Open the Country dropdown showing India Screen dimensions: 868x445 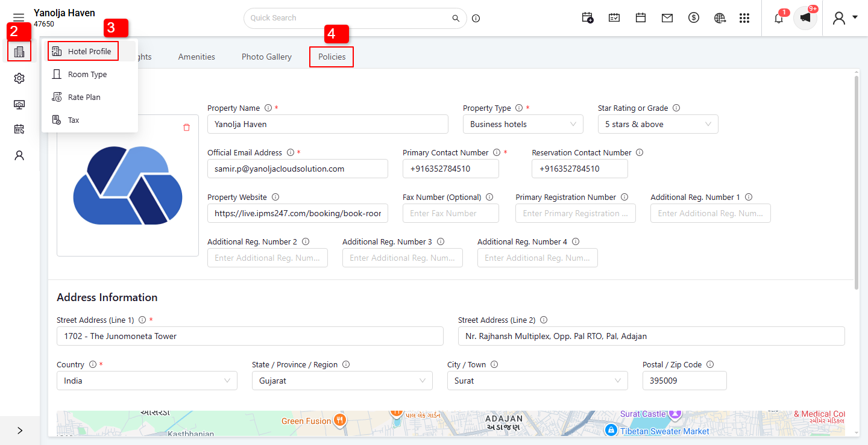147,381
